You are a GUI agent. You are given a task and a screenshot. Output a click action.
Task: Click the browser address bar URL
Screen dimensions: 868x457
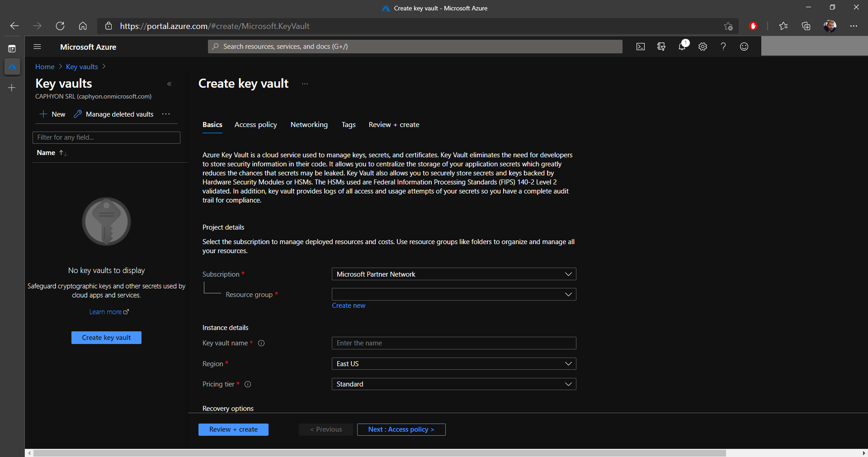pyautogui.click(x=214, y=26)
